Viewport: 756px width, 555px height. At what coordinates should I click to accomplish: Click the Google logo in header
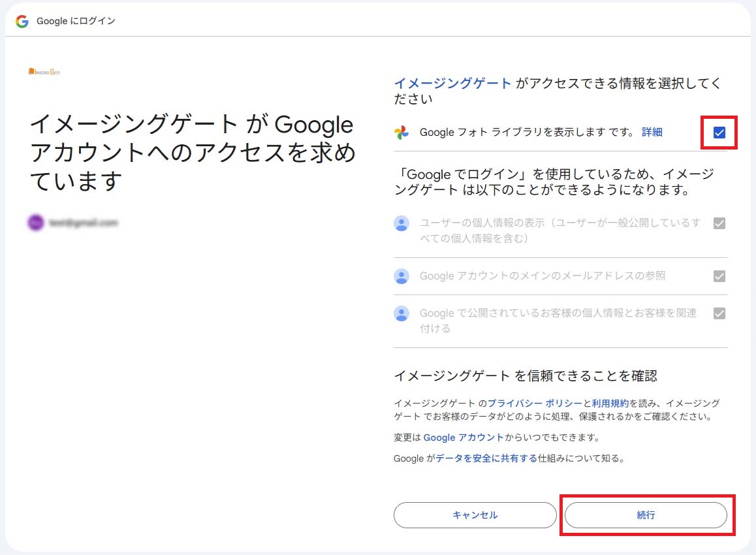pyautogui.click(x=22, y=21)
